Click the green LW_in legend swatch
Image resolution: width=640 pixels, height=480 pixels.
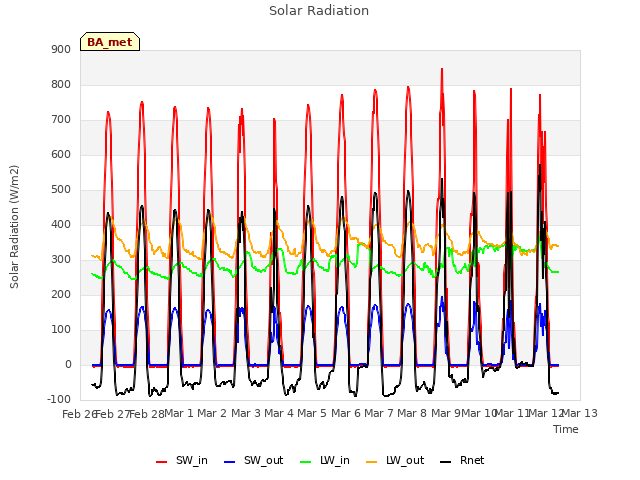306,462
